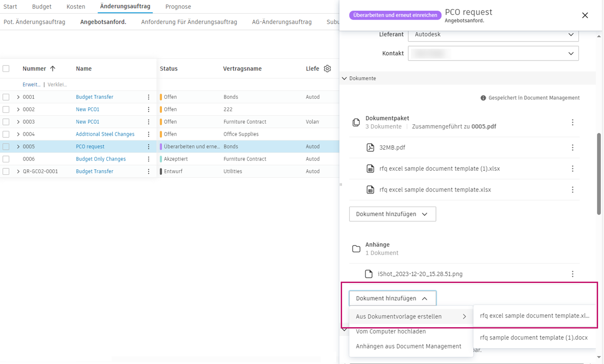Open the Additional Steel Changes link
The width and height of the screenshot is (604, 364).
[105, 134]
